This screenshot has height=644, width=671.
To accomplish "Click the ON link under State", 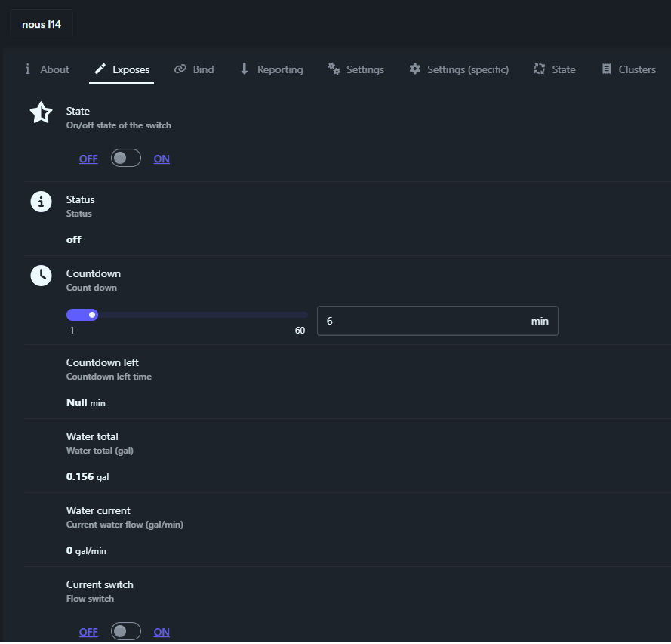I will [162, 159].
